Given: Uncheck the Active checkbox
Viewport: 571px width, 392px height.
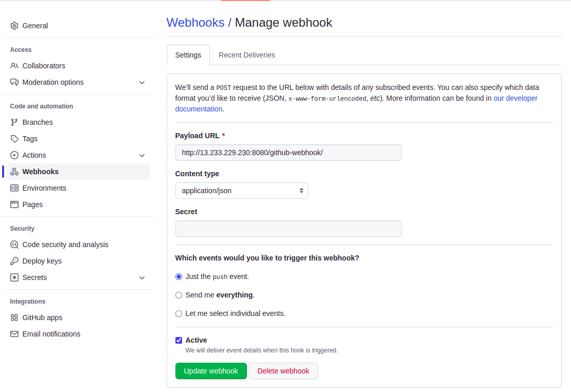Looking at the screenshot, I should pos(179,340).
